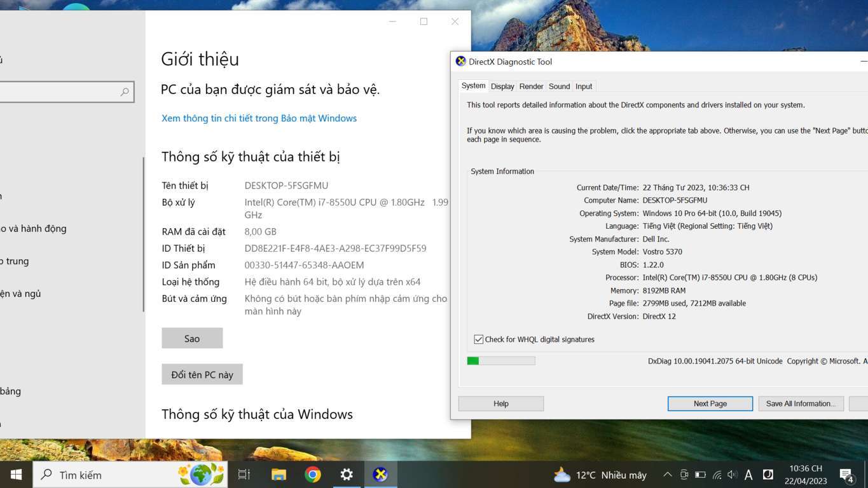Click the Help button in DxDiag

pyautogui.click(x=501, y=403)
